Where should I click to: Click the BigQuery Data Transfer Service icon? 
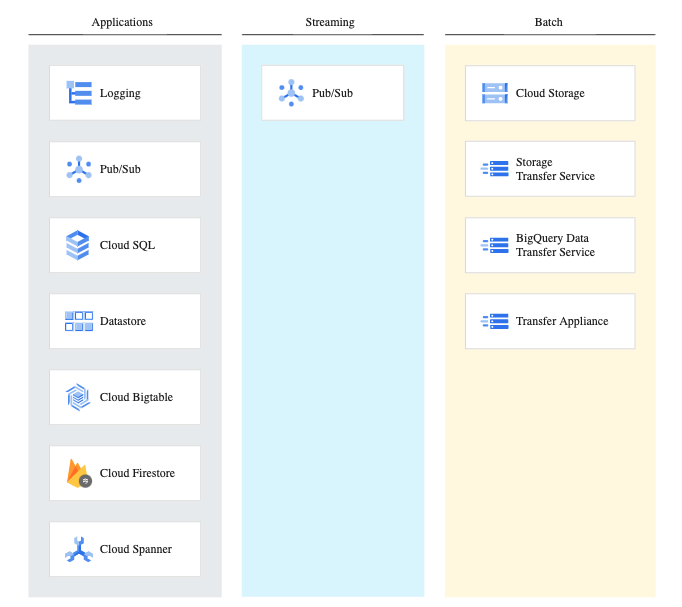[494, 245]
